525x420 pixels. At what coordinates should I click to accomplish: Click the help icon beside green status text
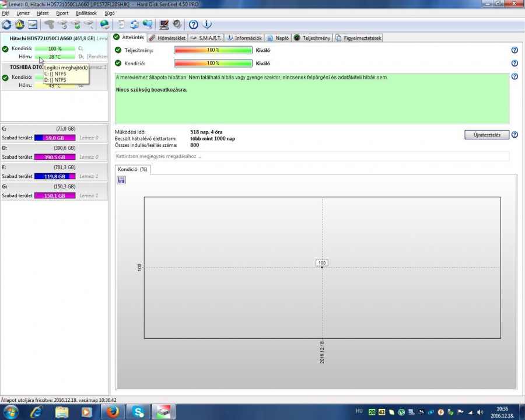(x=514, y=76)
